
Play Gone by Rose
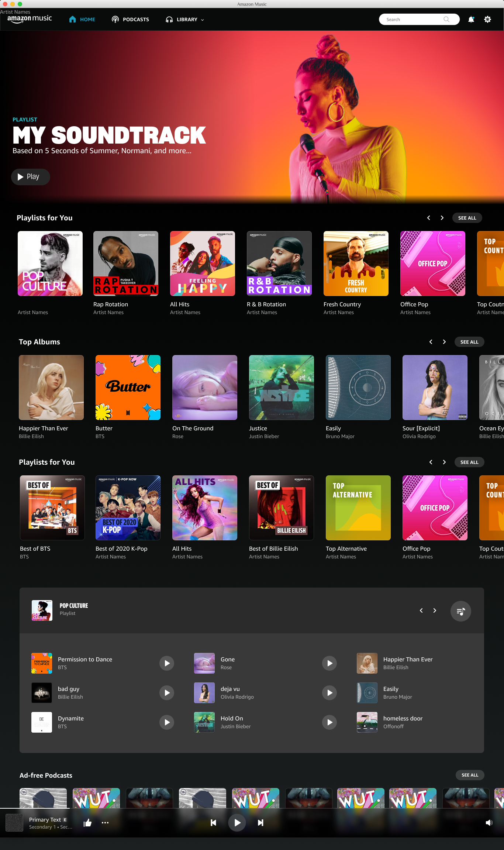tap(329, 663)
